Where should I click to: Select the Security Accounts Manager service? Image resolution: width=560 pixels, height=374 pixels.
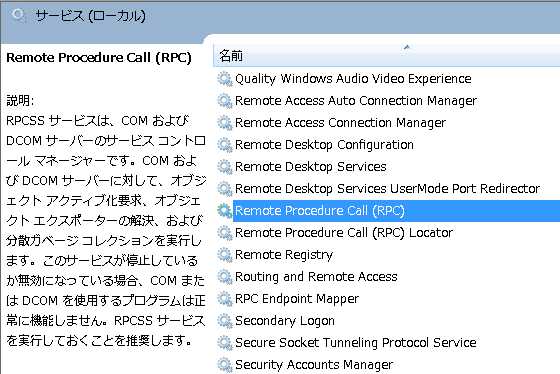314,365
